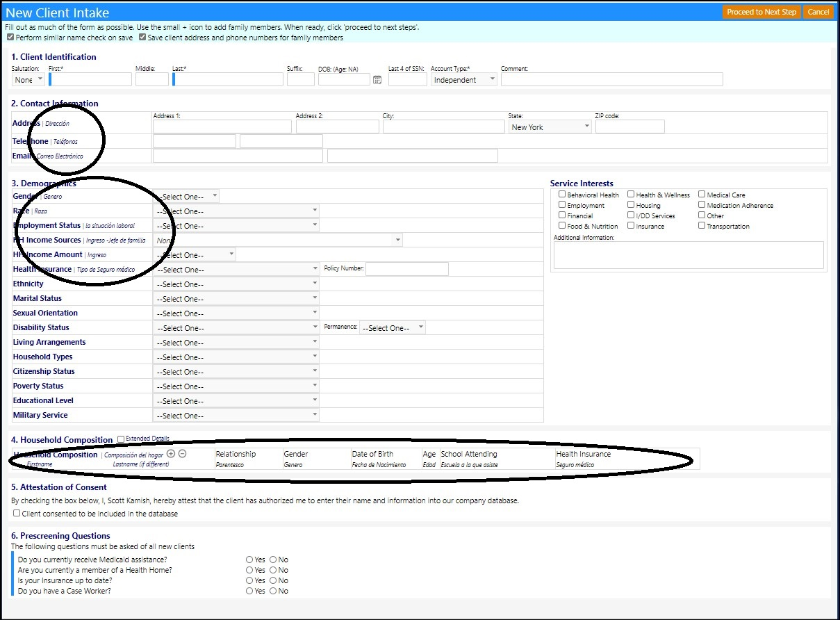Check the Housing service interest
Screen dimensions: 840x620
pos(631,205)
